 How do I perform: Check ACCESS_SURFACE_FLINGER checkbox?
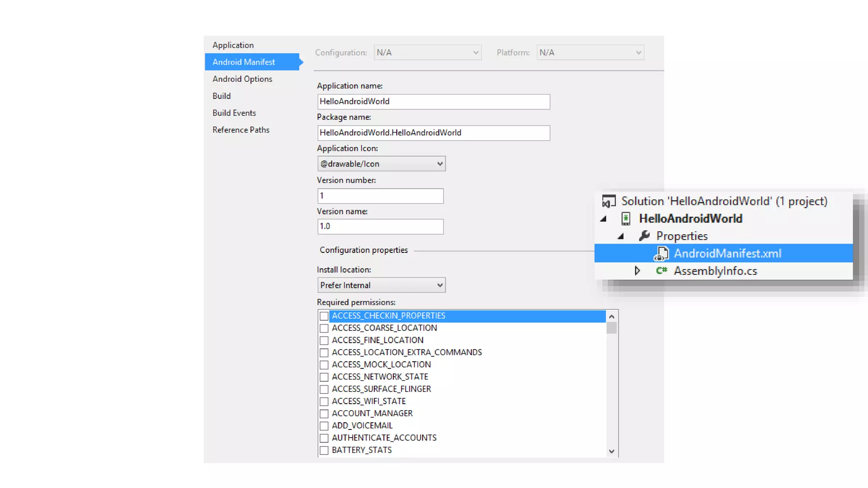324,389
